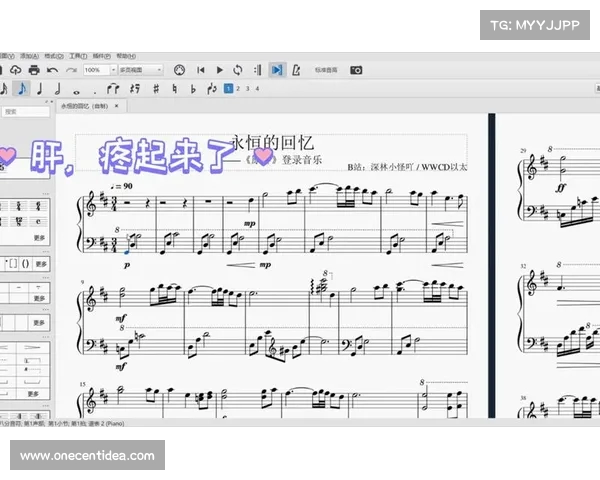Apply the flat accidental
Viewport: 600px width, 480px height.
point(192,89)
